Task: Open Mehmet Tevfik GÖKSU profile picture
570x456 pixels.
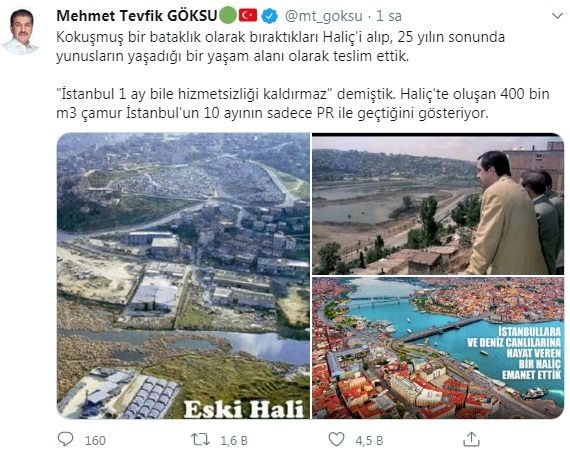Action: coord(21,31)
